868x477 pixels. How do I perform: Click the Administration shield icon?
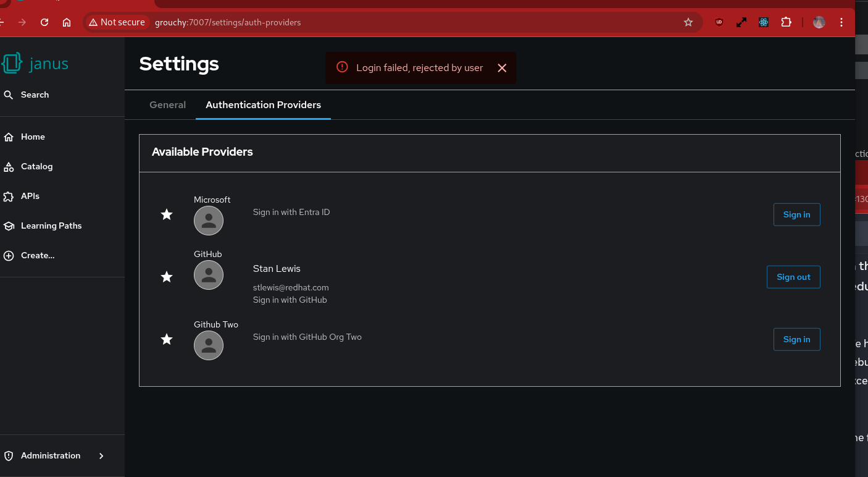(9, 455)
